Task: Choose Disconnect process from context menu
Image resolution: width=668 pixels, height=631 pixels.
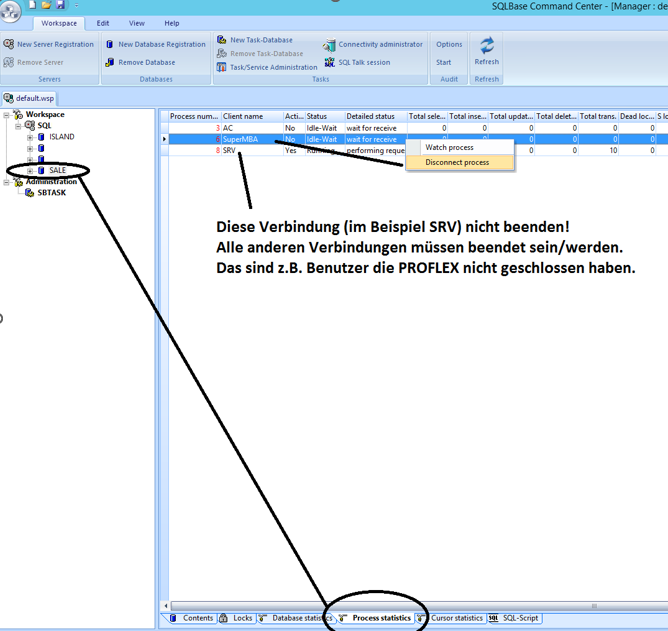Action: pyautogui.click(x=457, y=162)
